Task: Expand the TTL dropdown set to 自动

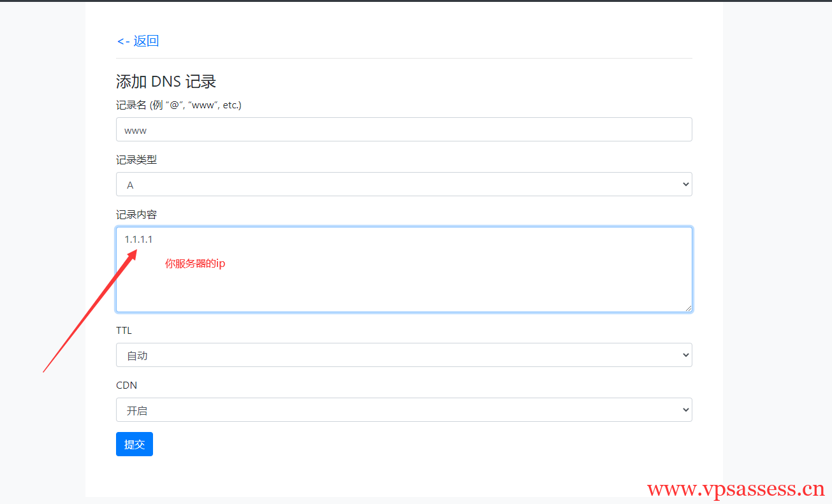Action: click(404, 355)
